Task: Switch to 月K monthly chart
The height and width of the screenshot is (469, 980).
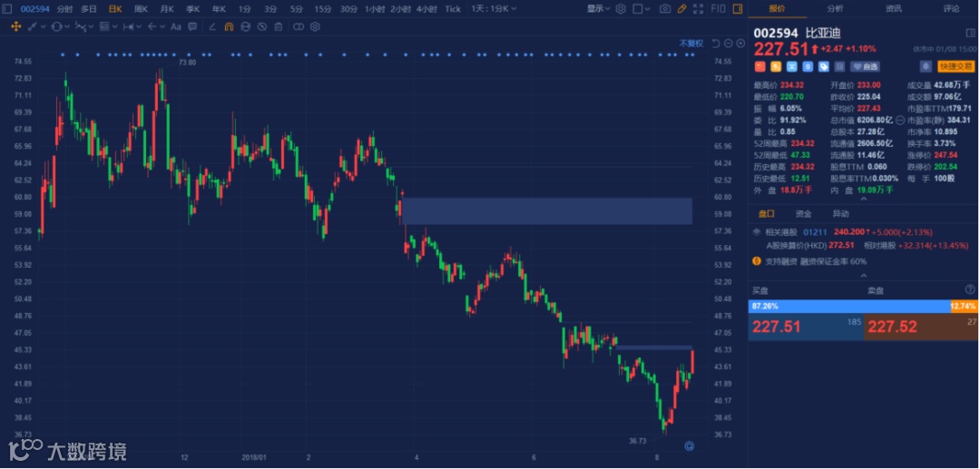Action: [167, 9]
